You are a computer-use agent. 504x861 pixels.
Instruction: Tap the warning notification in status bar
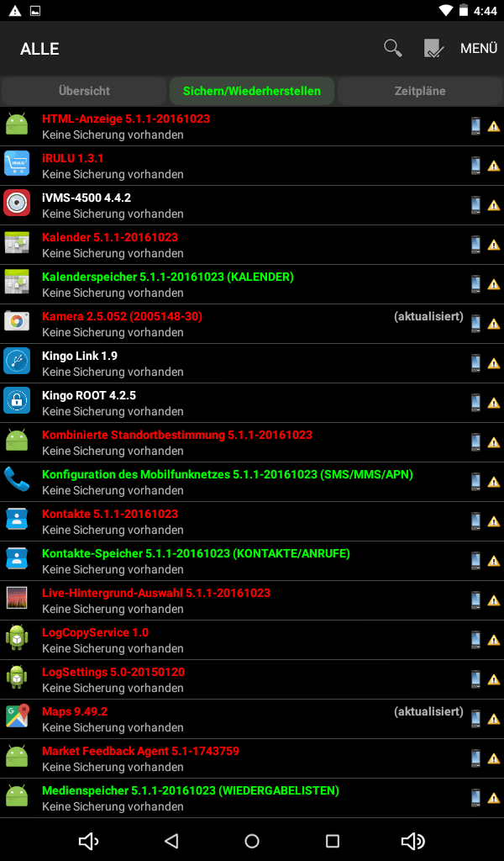point(15,10)
